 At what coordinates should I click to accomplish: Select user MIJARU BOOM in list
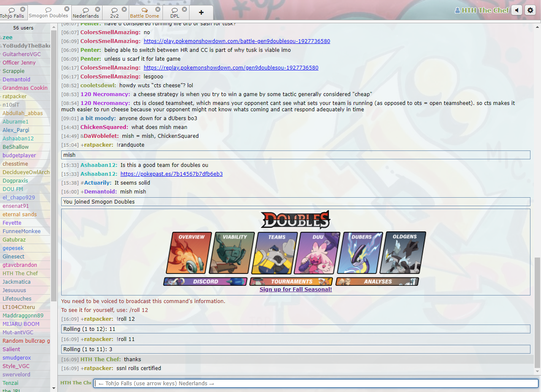coord(25,324)
